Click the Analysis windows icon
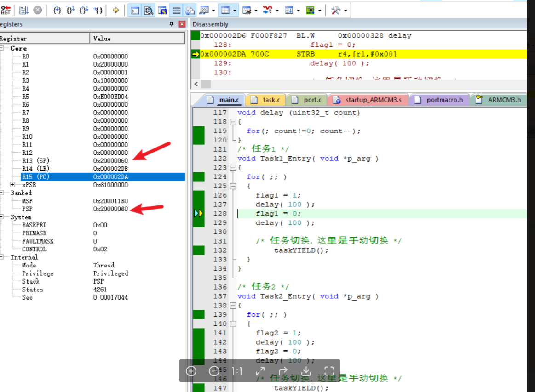This screenshot has width=535, height=392. [268, 11]
